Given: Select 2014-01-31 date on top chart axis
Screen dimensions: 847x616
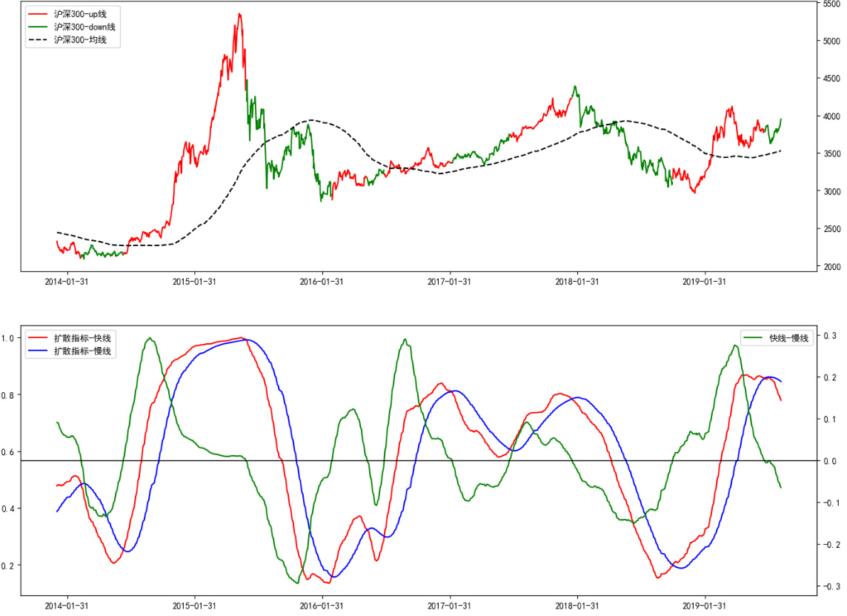Looking at the screenshot, I should coord(67,282).
